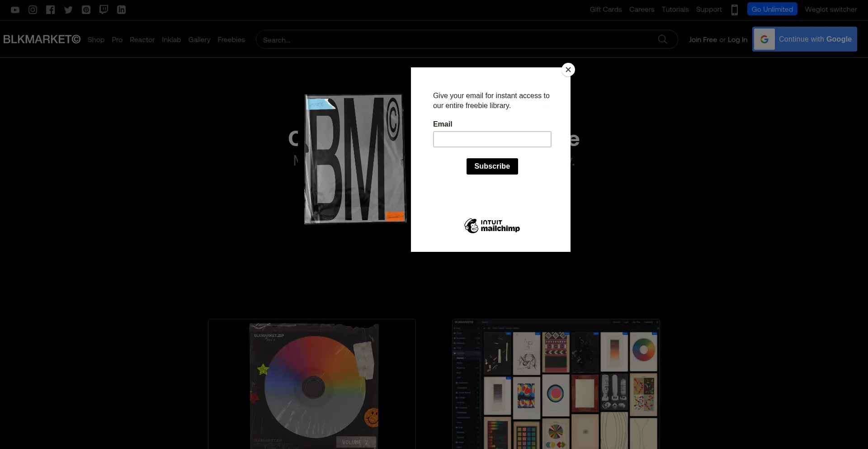Open the YouTube social icon
This screenshot has width=868, height=449.
pos(15,10)
